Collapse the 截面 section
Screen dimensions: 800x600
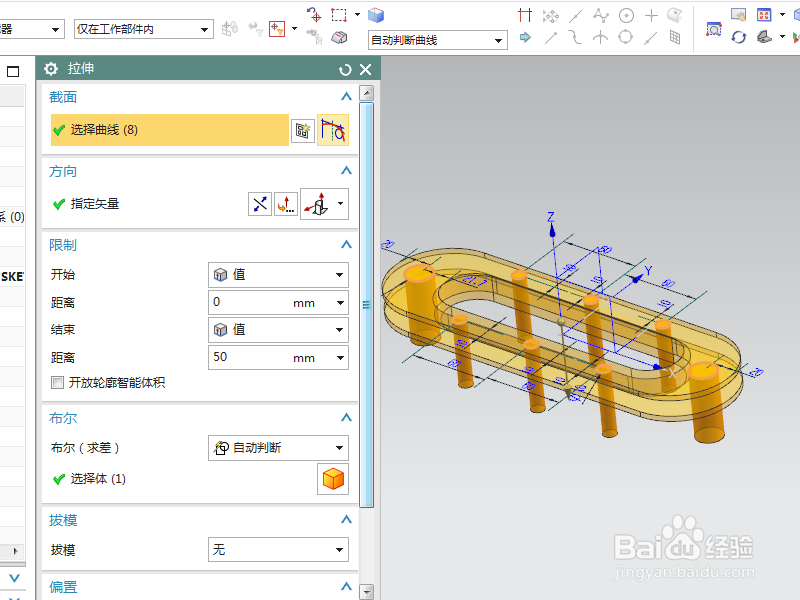(346, 96)
